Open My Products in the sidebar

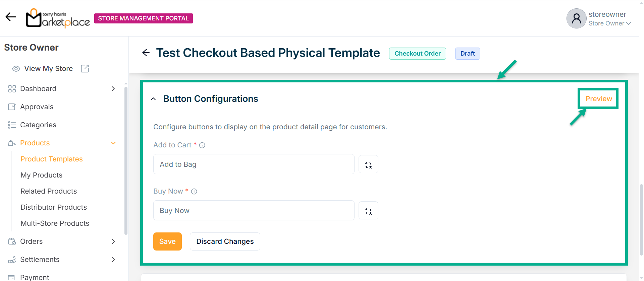42,175
